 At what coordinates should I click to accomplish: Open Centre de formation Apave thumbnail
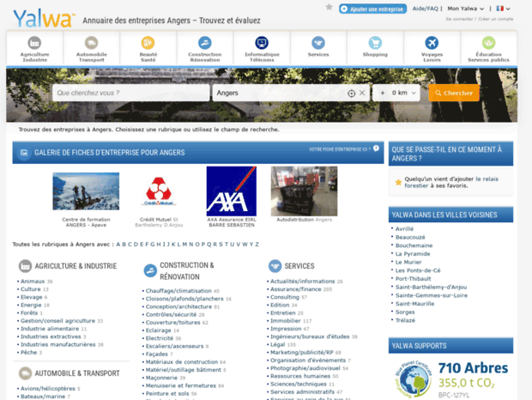coord(86,191)
